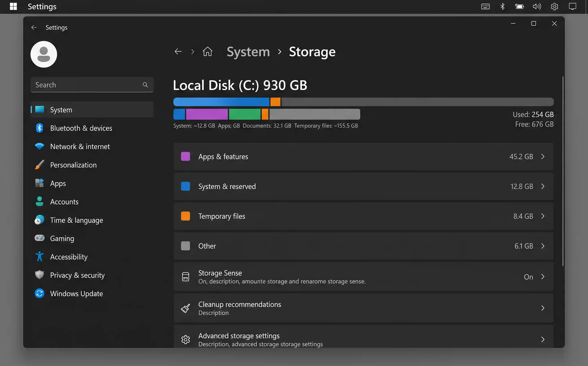
Task: Open Windows Update section
Action: (x=92, y=294)
